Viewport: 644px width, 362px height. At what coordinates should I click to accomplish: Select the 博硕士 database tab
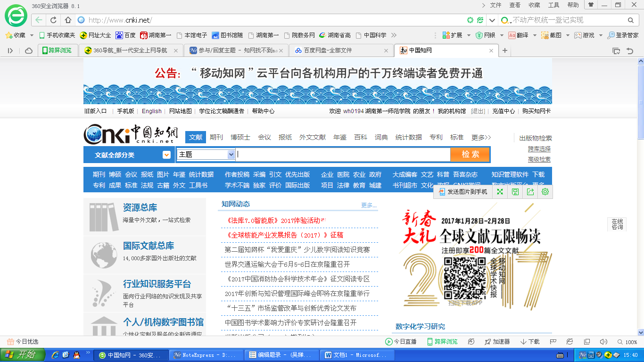click(240, 137)
